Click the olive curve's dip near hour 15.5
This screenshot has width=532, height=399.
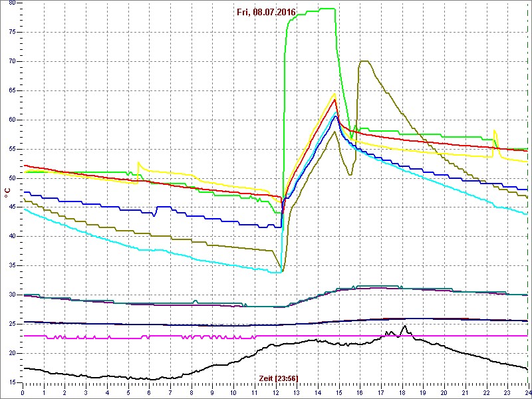point(350,175)
